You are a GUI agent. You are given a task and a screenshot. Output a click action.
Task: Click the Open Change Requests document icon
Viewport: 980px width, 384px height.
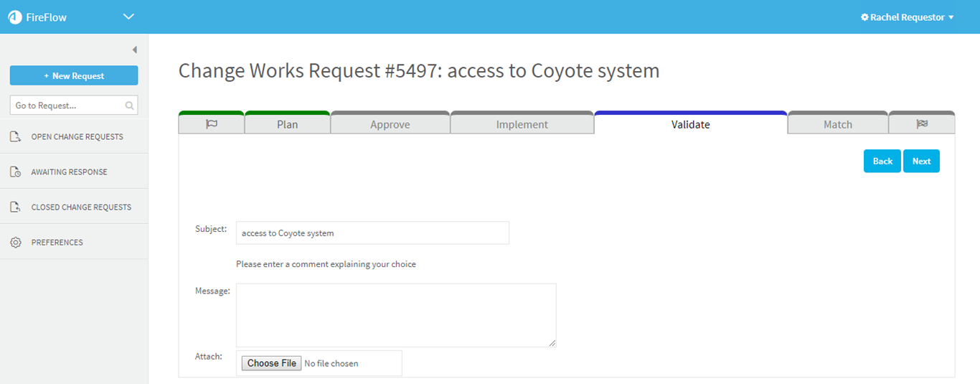pos(16,136)
